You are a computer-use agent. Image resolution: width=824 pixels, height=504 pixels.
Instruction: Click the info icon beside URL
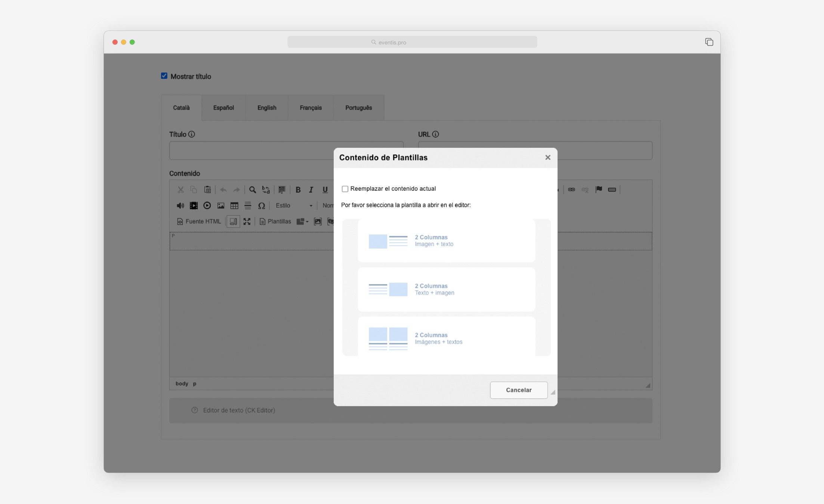coord(435,134)
